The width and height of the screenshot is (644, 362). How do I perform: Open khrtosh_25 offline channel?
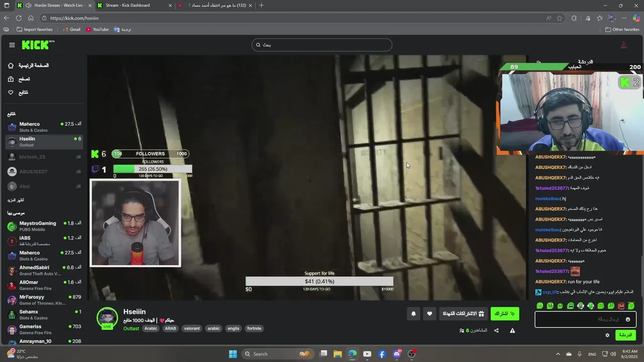coord(44,157)
